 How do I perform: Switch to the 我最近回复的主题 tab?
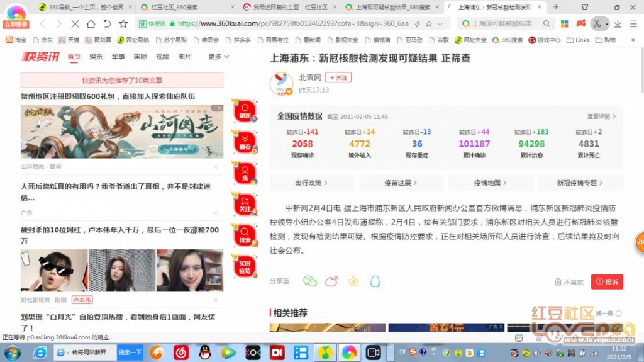[x=290, y=7]
